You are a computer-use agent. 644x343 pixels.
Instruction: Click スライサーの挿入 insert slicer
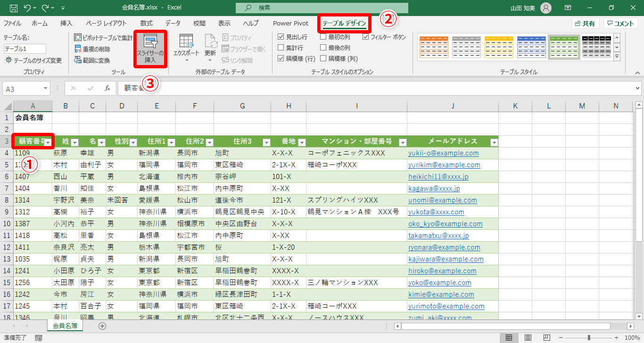pyautogui.click(x=150, y=49)
